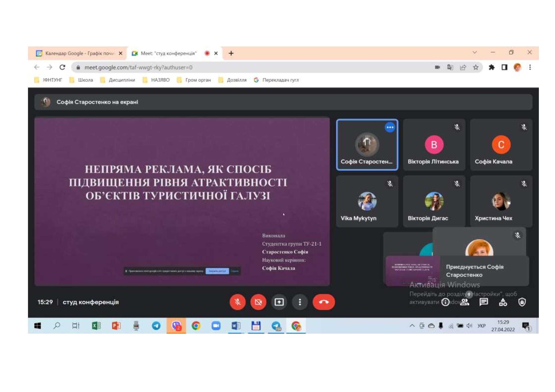Viewport: 555px width, 392px height.
Task: Open the Дисципліни bookmarks folder
Action: point(118,80)
